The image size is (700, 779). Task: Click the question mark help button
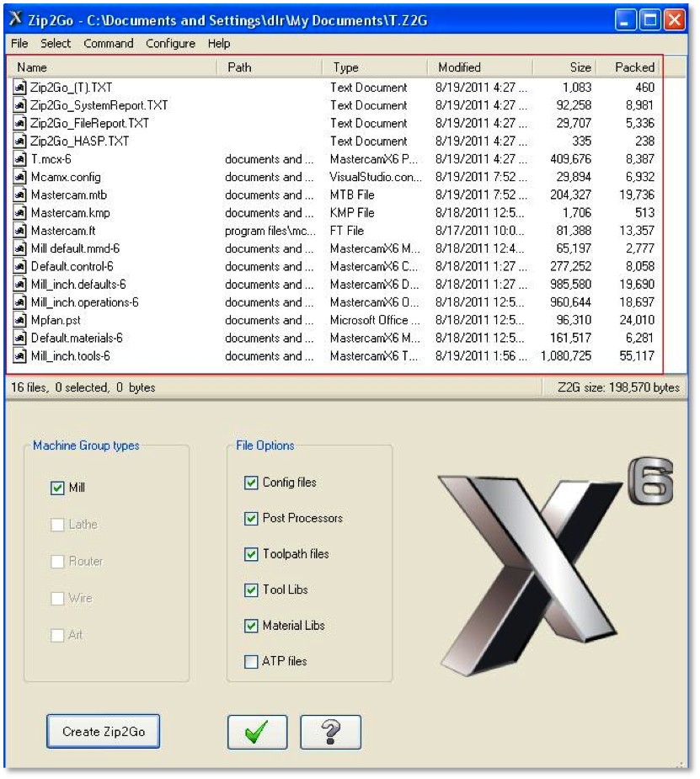(x=331, y=731)
